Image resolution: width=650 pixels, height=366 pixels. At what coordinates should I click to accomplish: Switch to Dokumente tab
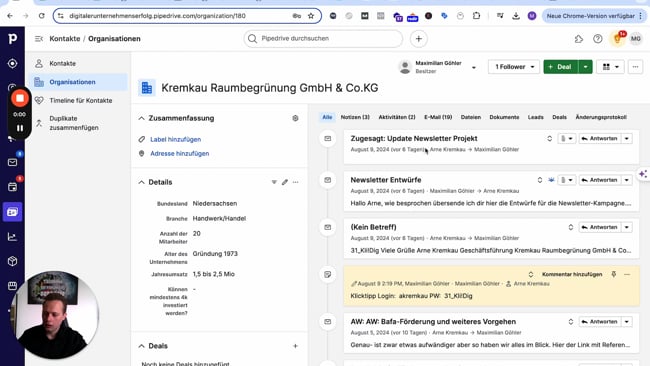504,117
